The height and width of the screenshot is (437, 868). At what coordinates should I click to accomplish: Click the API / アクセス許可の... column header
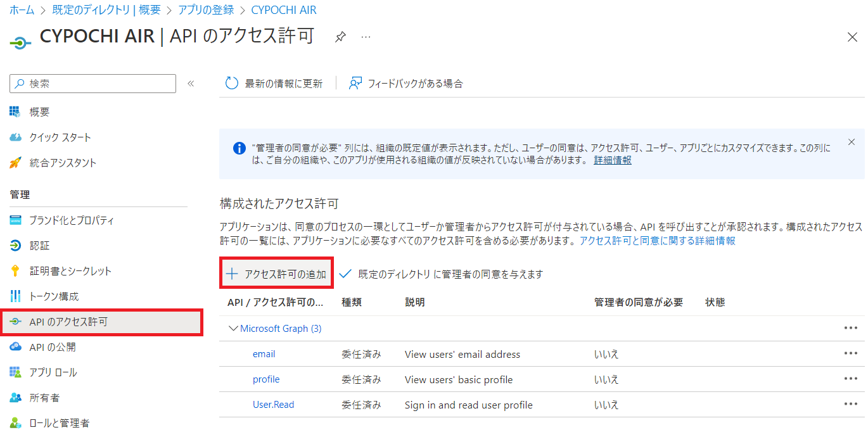tap(276, 303)
